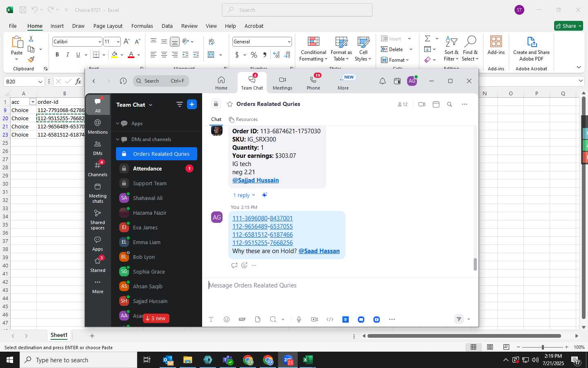
Task: Toggle Italic in Excel ribbon
Action: [67, 55]
